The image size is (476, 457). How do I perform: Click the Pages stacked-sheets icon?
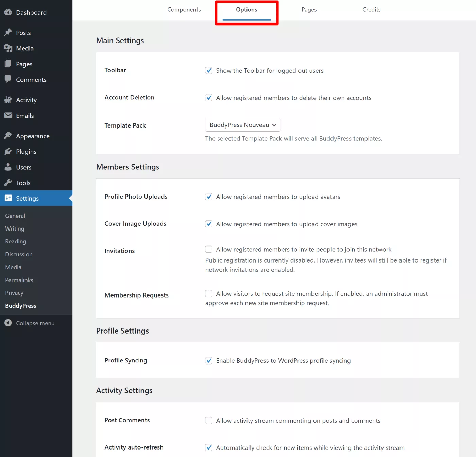pos(8,64)
